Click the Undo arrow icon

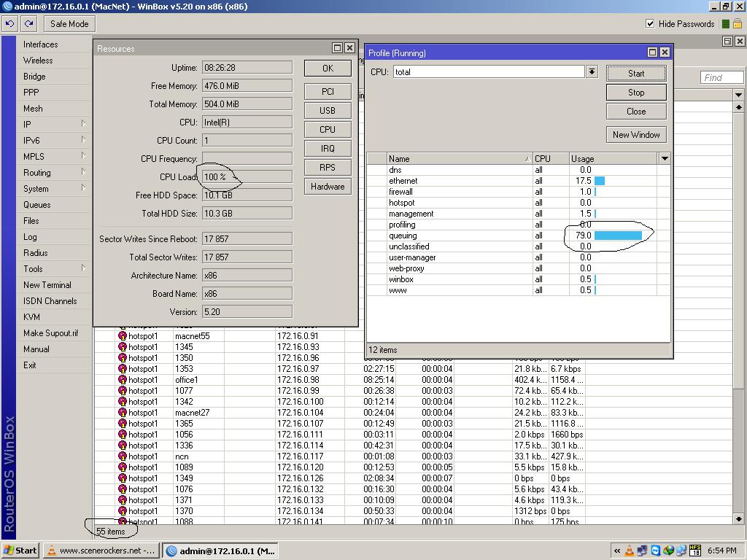9,24
